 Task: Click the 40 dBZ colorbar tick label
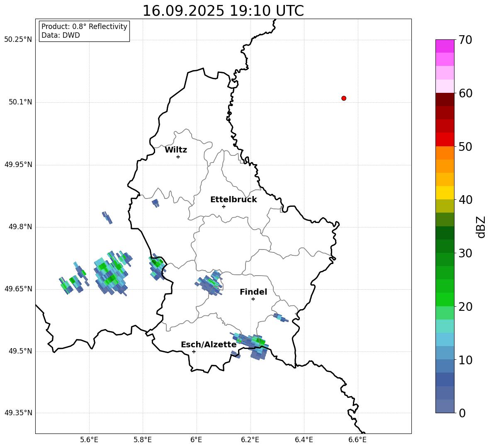465,200
